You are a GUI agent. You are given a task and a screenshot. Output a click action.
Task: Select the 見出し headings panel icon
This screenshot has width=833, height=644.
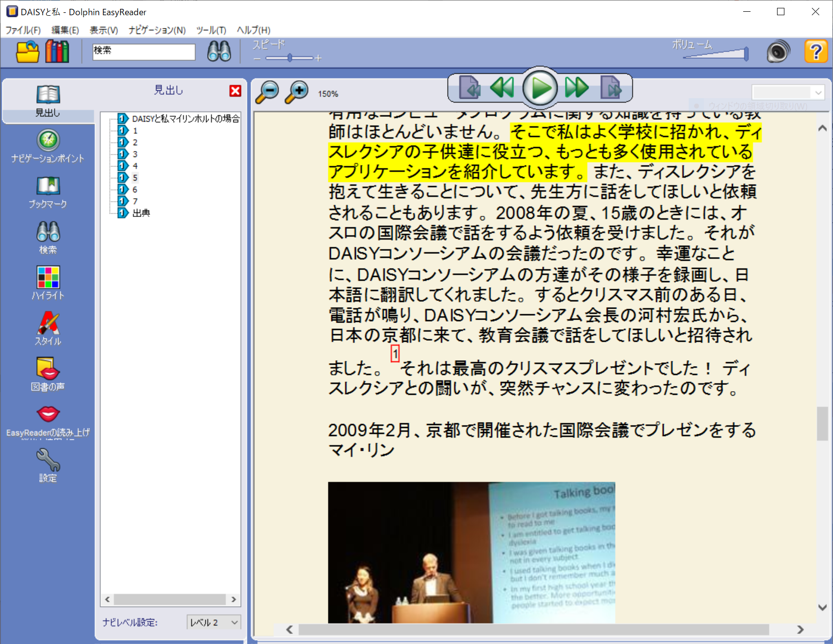48,101
